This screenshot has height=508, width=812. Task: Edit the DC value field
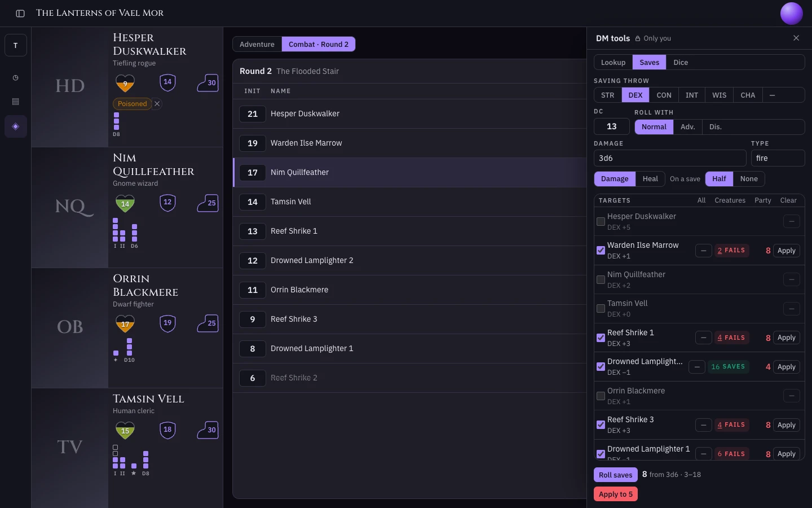[x=612, y=127]
